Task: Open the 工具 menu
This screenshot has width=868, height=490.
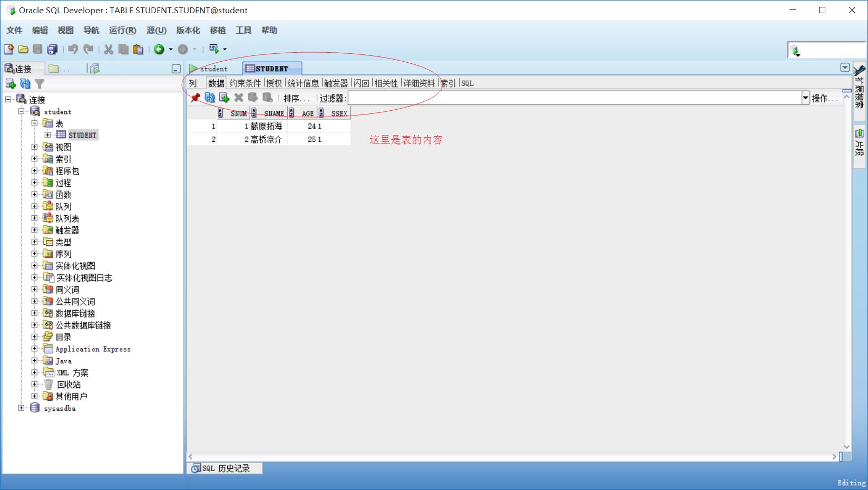Action: point(243,30)
